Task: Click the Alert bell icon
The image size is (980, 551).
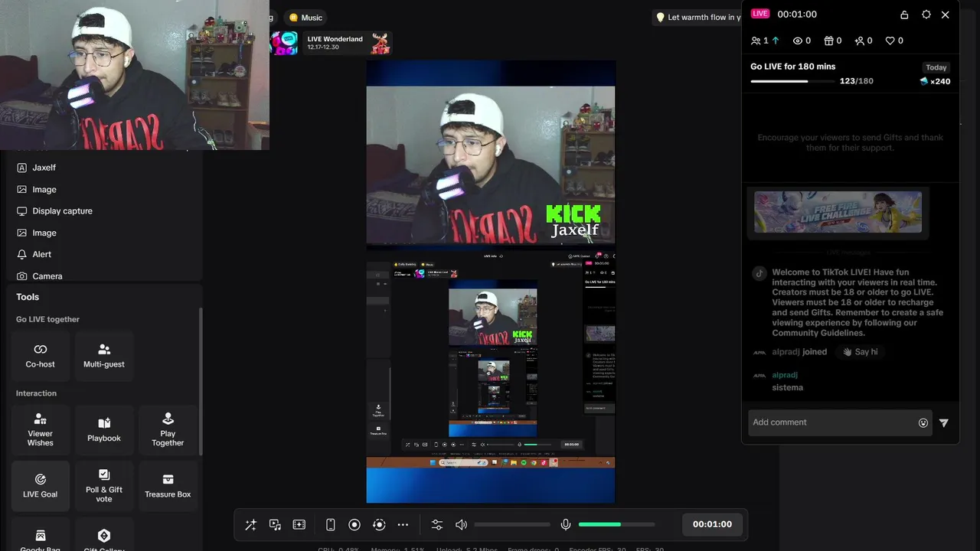Action: click(x=22, y=254)
